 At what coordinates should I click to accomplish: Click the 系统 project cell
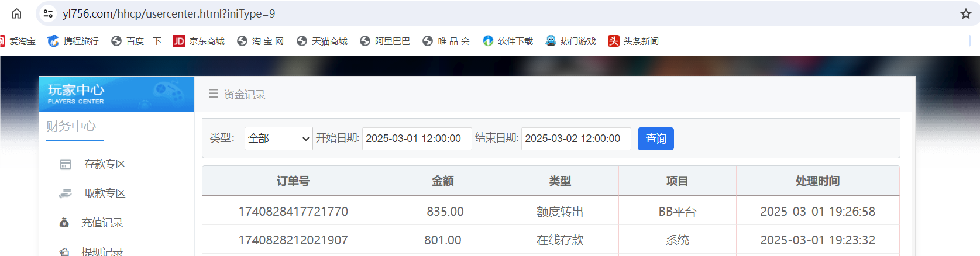click(x=678, y=240)
